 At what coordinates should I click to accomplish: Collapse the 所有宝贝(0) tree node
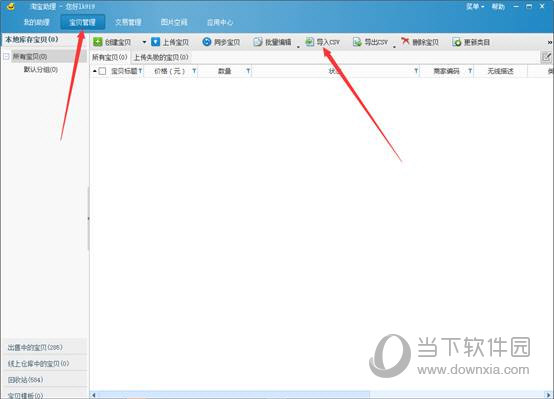(6, 57)
